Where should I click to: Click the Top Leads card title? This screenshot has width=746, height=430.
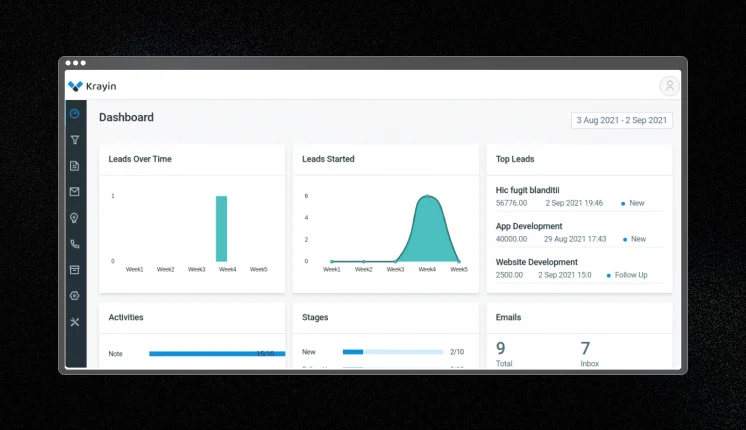pyautogui.click(x=515, y=159)
